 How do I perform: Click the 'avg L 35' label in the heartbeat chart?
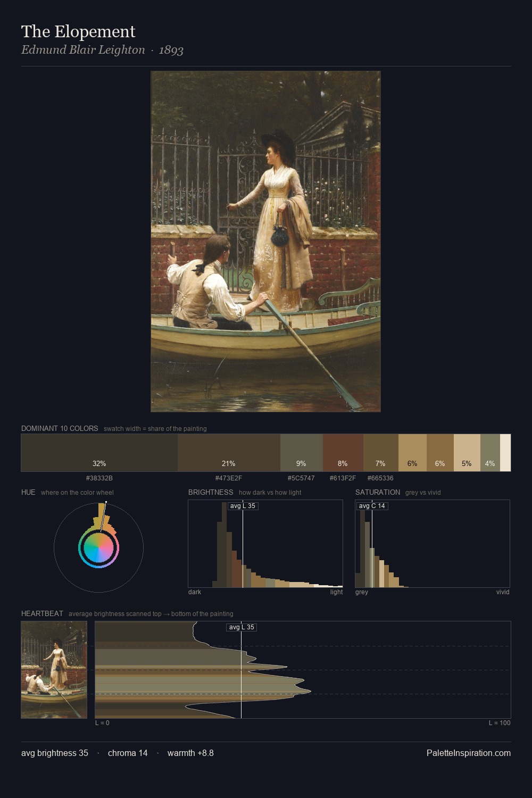242,627
